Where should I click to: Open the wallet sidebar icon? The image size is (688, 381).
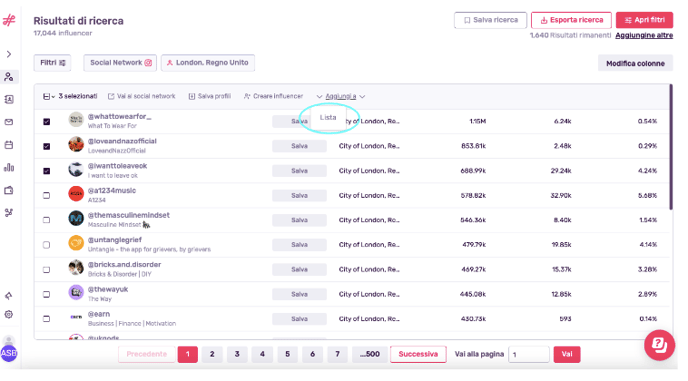click(x=9, y=190)
